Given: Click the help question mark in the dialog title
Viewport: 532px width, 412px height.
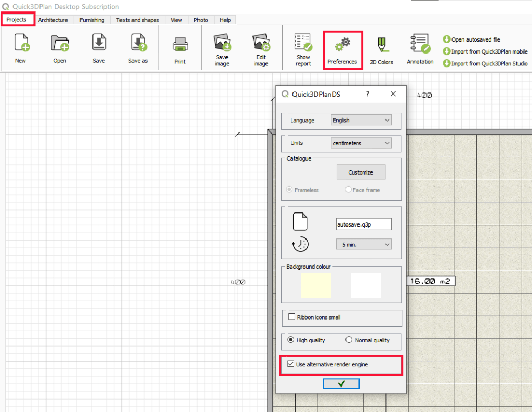Looking at the screenshot, I should (x=367, y=94).
